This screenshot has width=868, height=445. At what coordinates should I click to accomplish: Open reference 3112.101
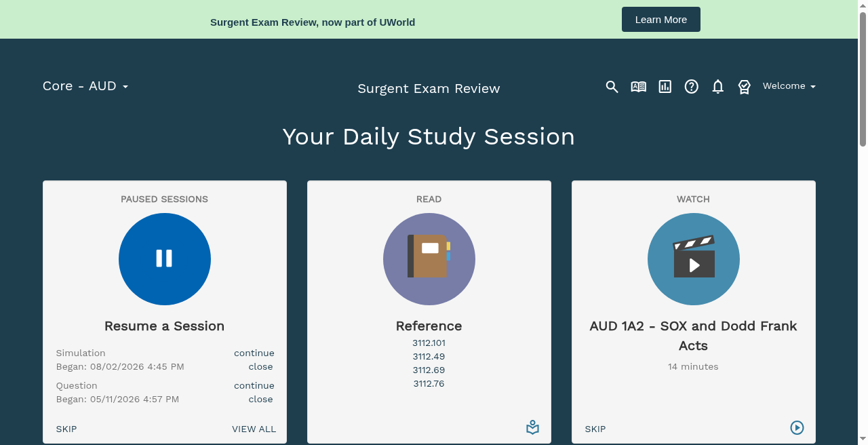pos(429,343)
